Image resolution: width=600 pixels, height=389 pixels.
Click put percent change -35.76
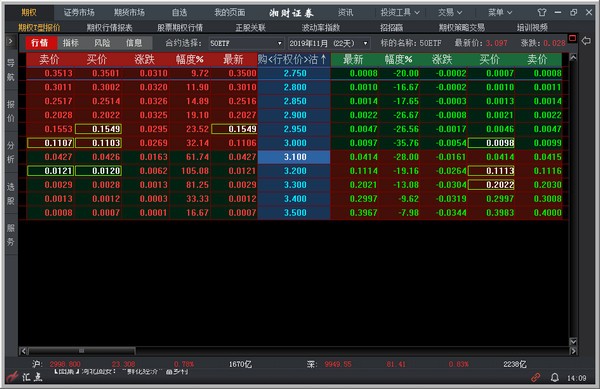pos(406,143)
